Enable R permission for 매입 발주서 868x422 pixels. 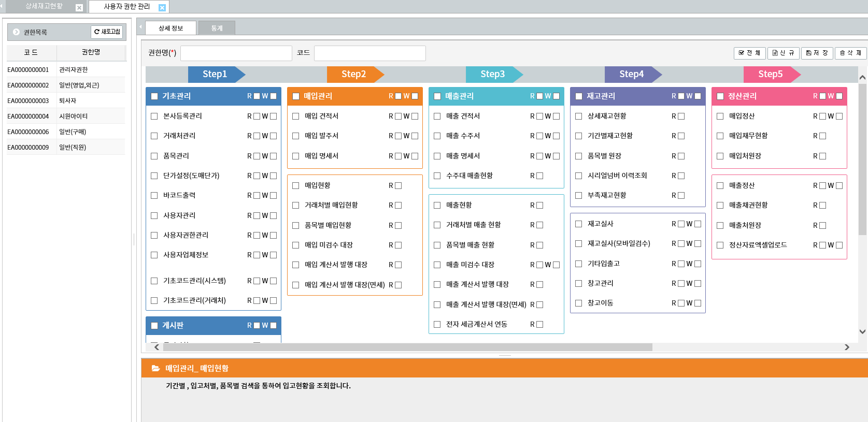pos(398,136)
